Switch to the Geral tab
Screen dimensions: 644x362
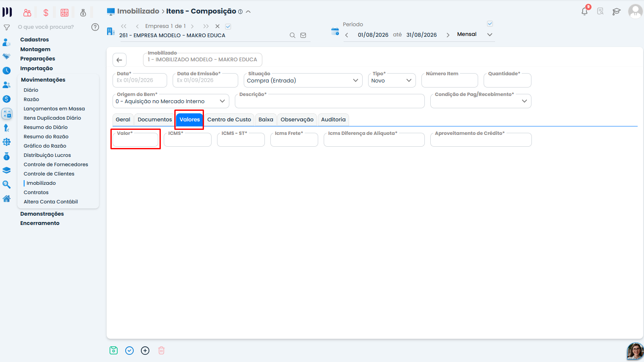pos(123,120)
